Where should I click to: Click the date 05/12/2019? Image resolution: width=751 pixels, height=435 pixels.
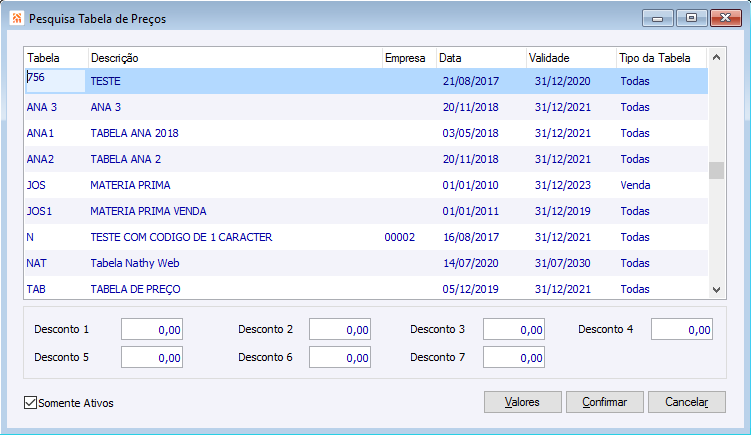click(470, 289)
